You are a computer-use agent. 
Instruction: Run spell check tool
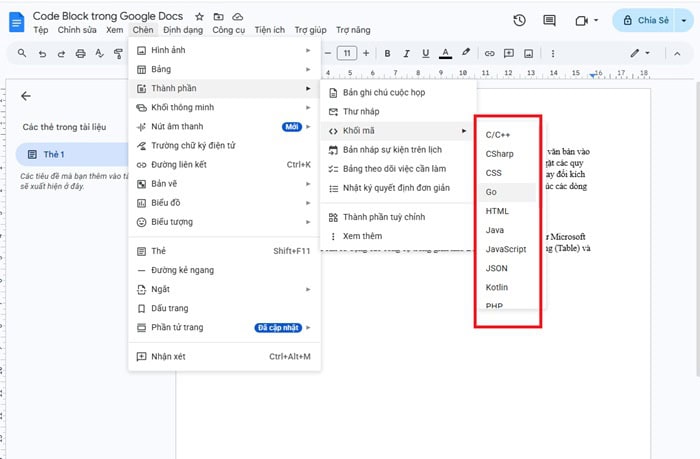100,54
